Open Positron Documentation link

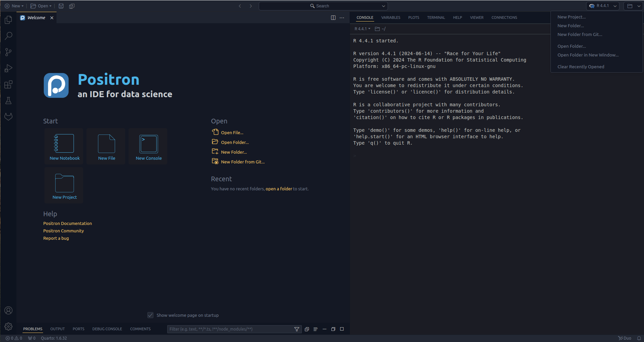[67, 224]
